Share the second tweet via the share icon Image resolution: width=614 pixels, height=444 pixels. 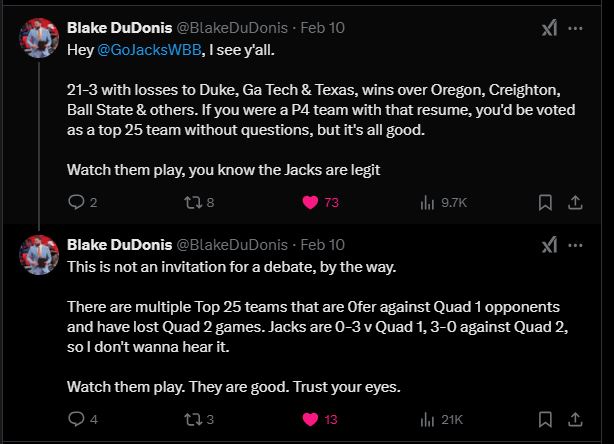pyautogui.click(x=575, y=419)
